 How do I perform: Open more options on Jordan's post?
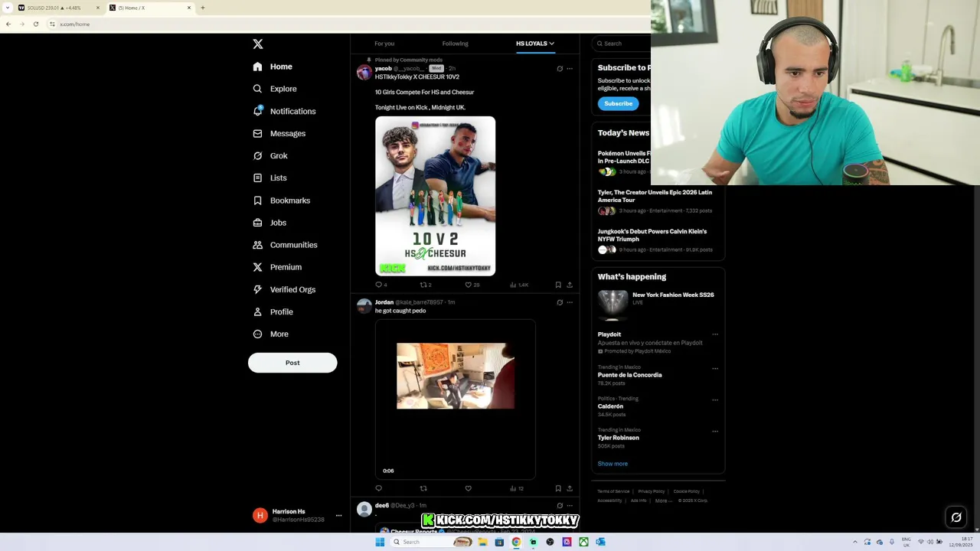coord(570,302)
